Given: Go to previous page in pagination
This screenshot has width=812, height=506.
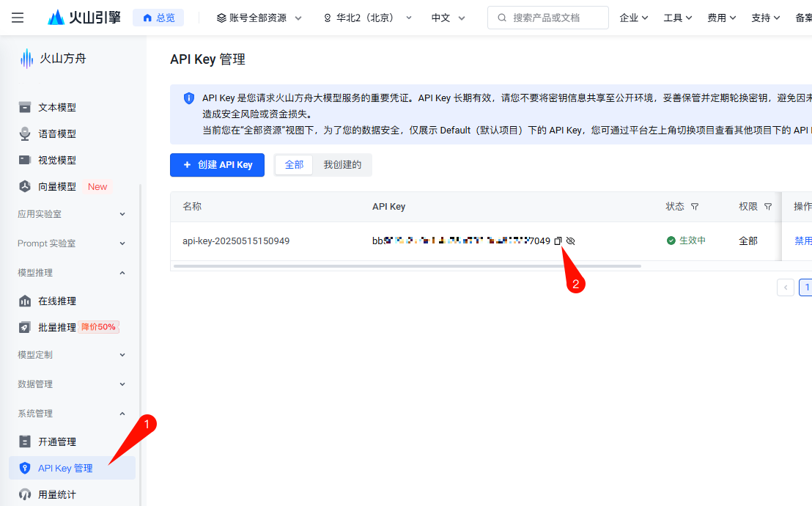Looking at the screenshot, I should point(786,287).
